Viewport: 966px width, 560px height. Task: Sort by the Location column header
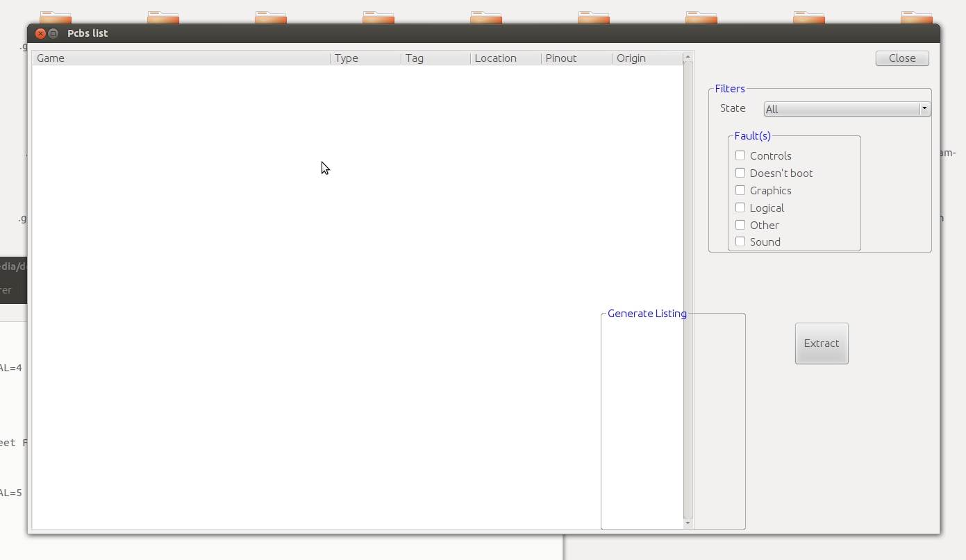tap(506, 58)
